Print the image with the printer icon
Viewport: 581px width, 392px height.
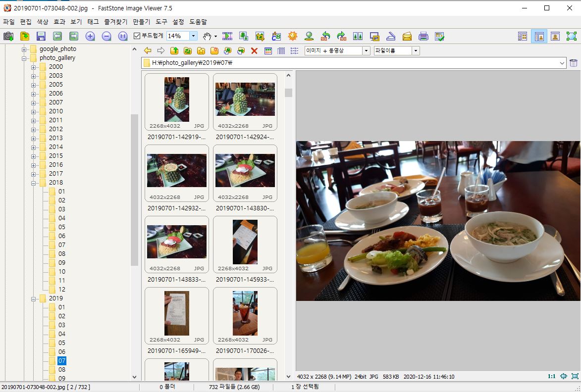click(x=423, y=36)
